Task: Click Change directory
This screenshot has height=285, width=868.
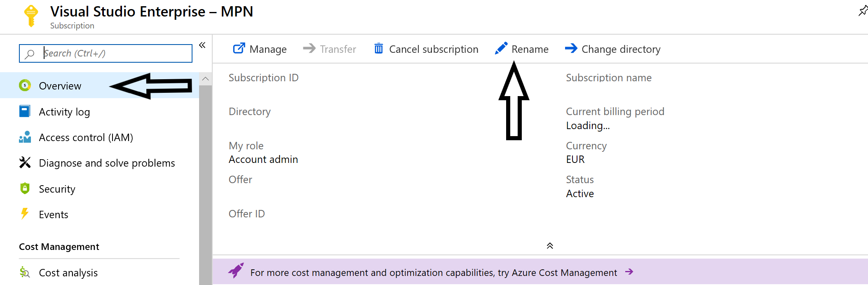Action: tap(613, 49)
